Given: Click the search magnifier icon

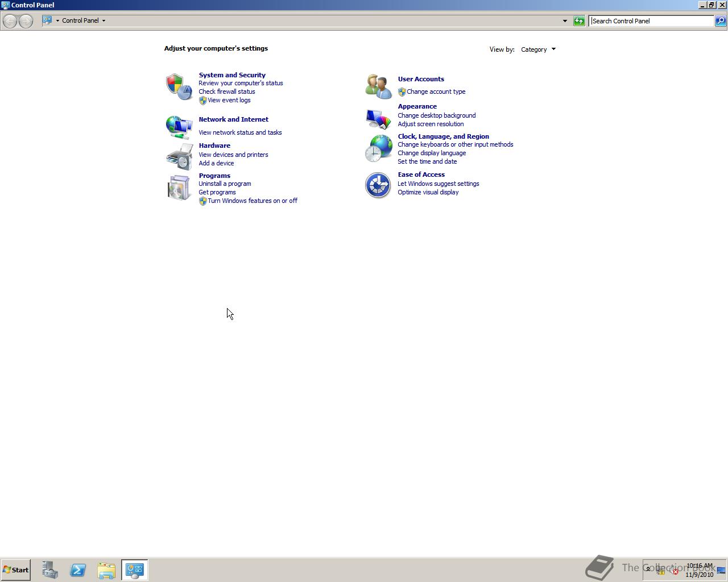Looking at the screenshot, I should point(720,21).
